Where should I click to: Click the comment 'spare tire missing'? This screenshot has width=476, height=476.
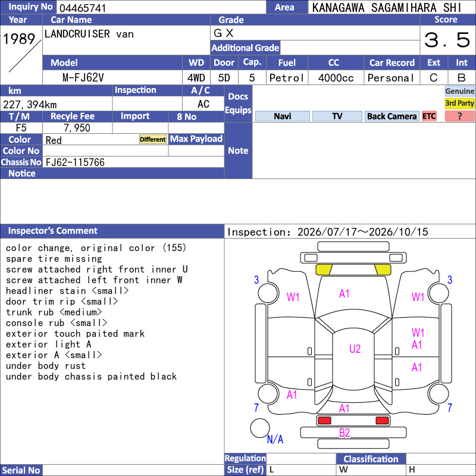tap(54, 259)
